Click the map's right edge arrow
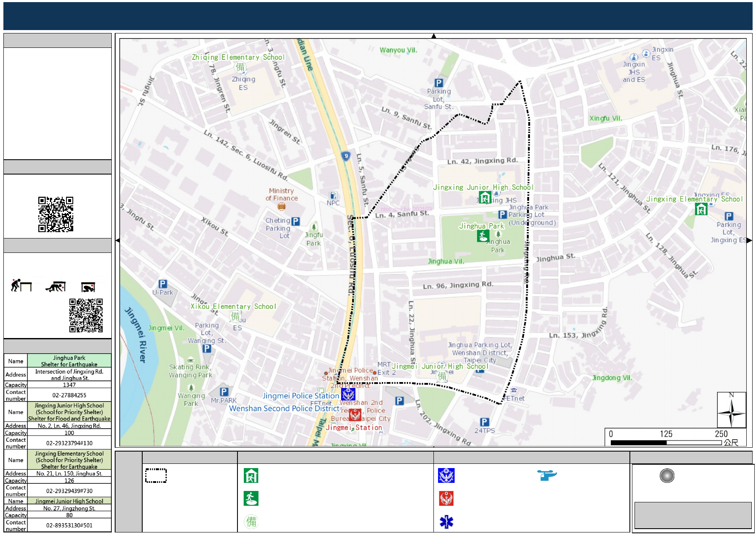 click(749, 240)
